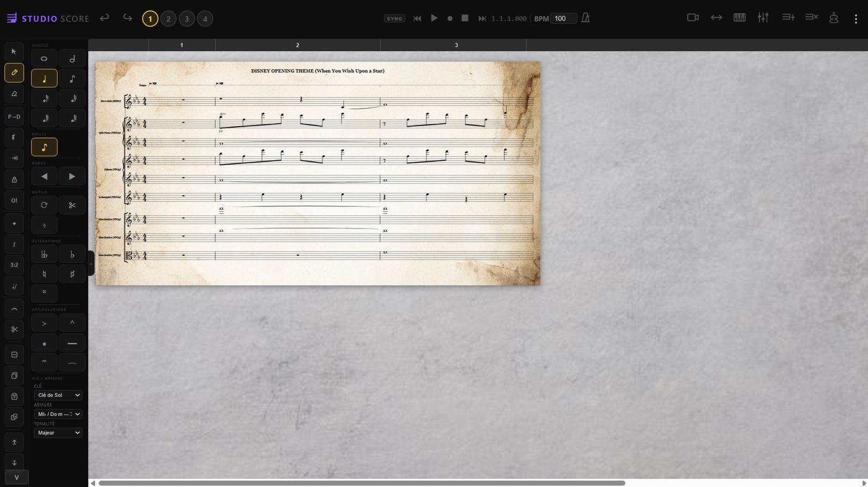The image size is (868, 487).
Task: Toggle the SYNC button
Action: [x=394, y=18]
